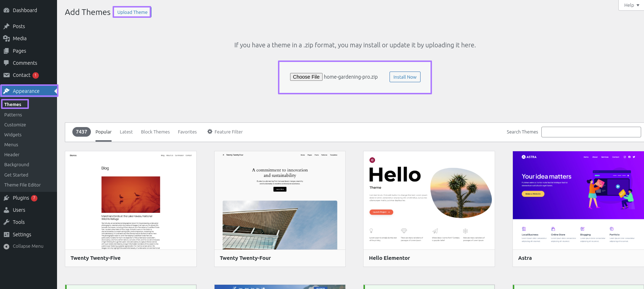
Task: Click the Twenty Twenty-Four theme name
Action: [x=245, y=258]
